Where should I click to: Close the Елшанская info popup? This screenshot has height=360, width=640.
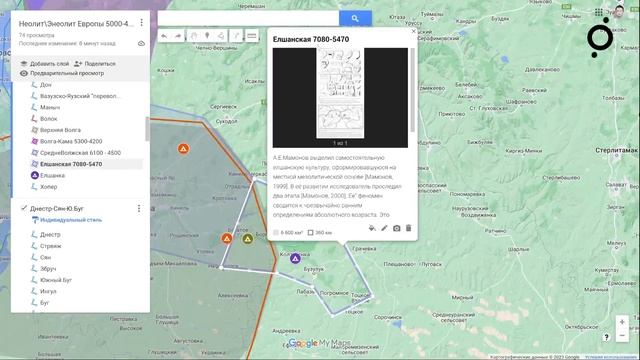[x=413, y=31]
